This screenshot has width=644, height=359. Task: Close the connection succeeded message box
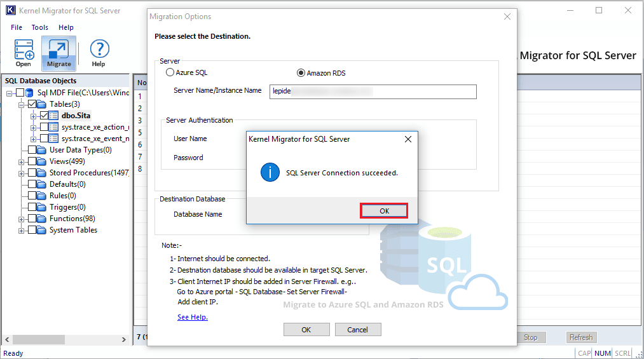pos(408,139)
